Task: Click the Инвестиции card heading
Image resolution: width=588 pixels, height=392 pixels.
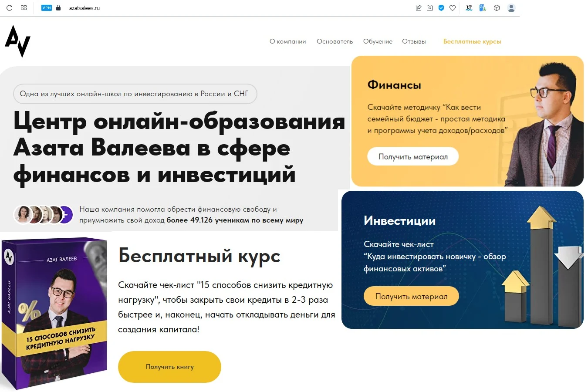Action: pos(399,221)
